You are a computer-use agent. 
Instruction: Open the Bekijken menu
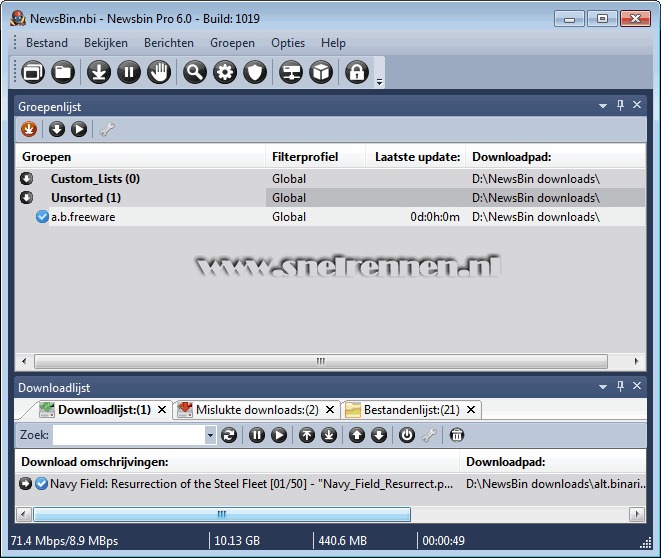coord(106,43)
